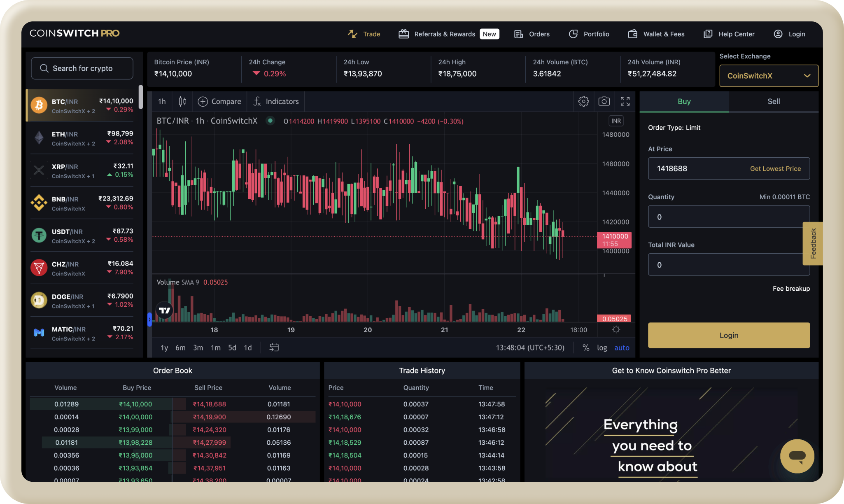The image size is (844, 504).
Task: Open the 1h interval selector
Action: coord(162,101)
